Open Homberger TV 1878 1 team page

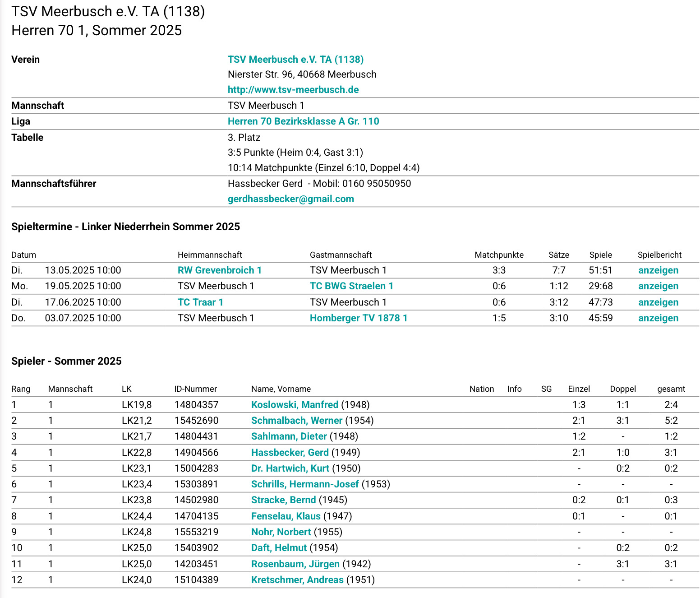(359, 318)
